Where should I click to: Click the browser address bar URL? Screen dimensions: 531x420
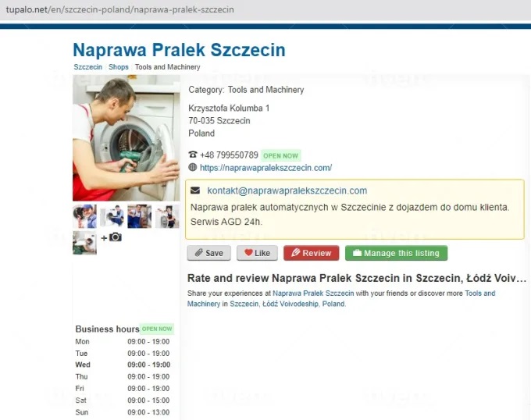tap(120, 9)
